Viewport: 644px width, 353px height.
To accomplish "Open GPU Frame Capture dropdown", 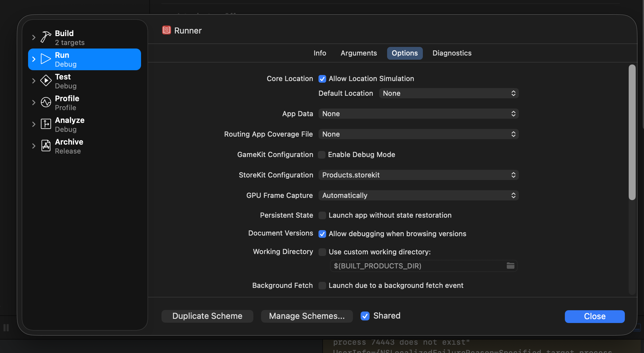I will coord(418,195).
